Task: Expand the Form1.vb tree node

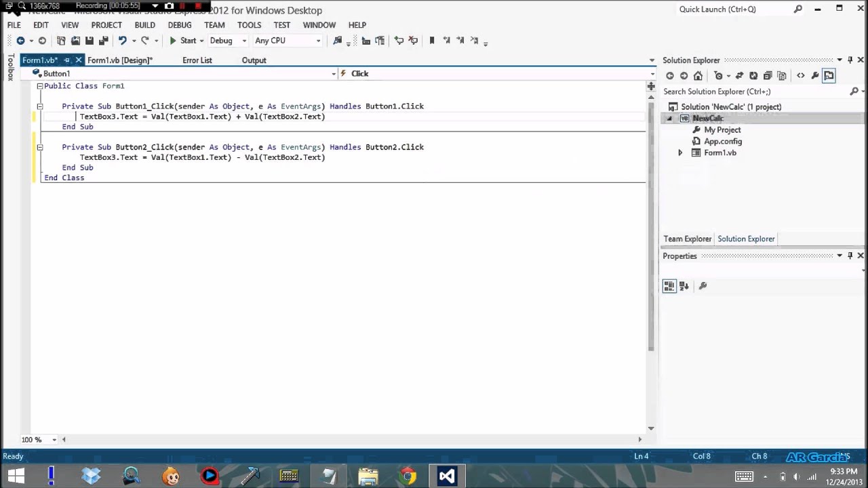Action: [680, 153]
